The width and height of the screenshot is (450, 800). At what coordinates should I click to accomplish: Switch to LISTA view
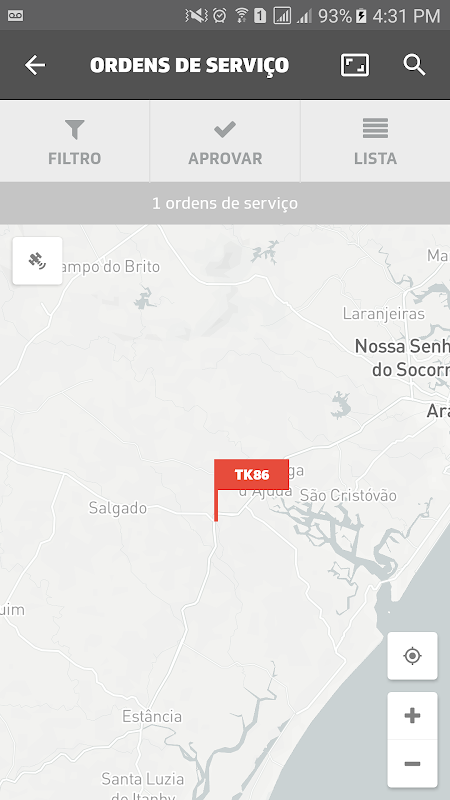tap(376, 142)
